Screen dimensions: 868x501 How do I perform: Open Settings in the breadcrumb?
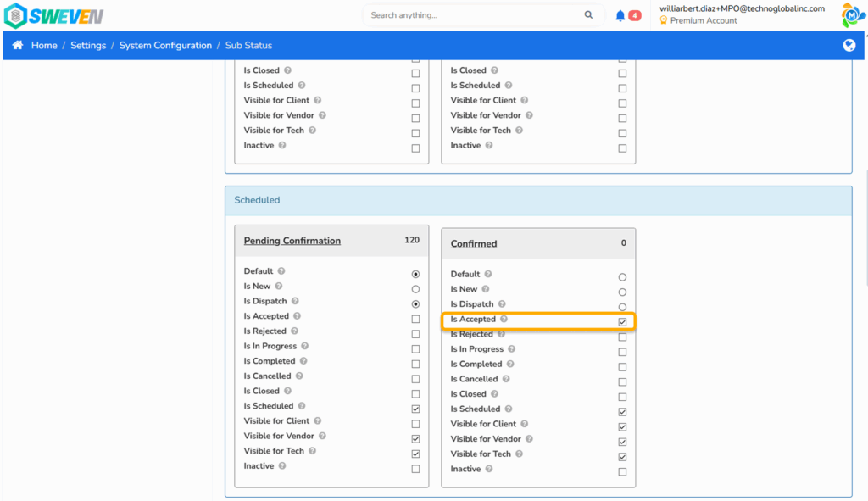click(88, 46)
